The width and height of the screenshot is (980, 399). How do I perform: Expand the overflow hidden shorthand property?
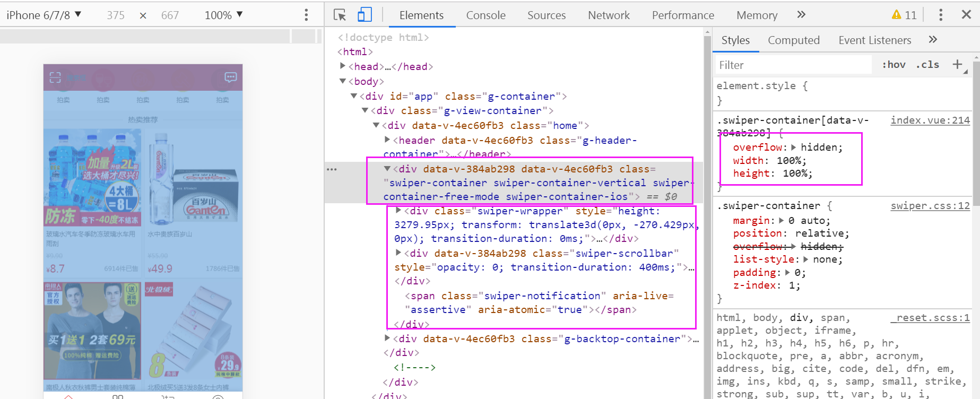click(794, 148)
